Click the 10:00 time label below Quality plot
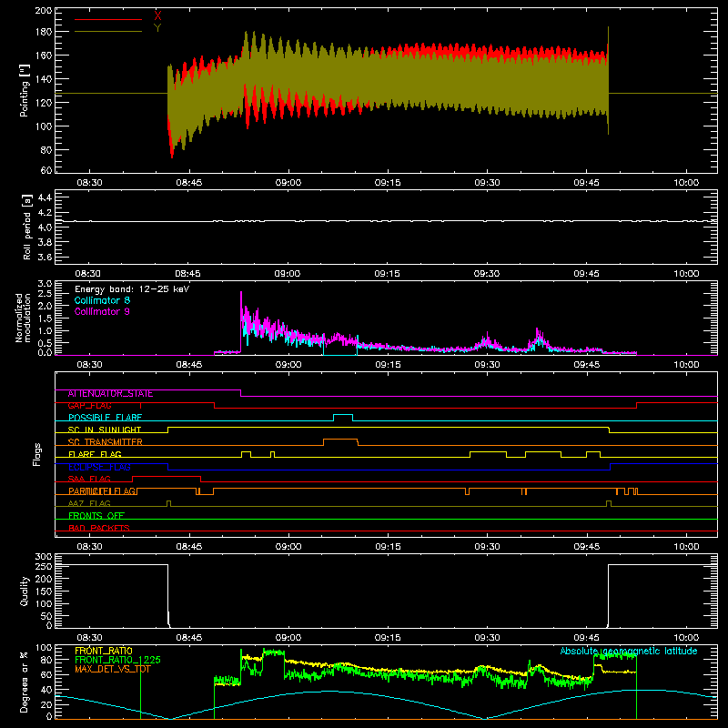Viewport: 728px width, 728px height. click(x=686, y=638)
